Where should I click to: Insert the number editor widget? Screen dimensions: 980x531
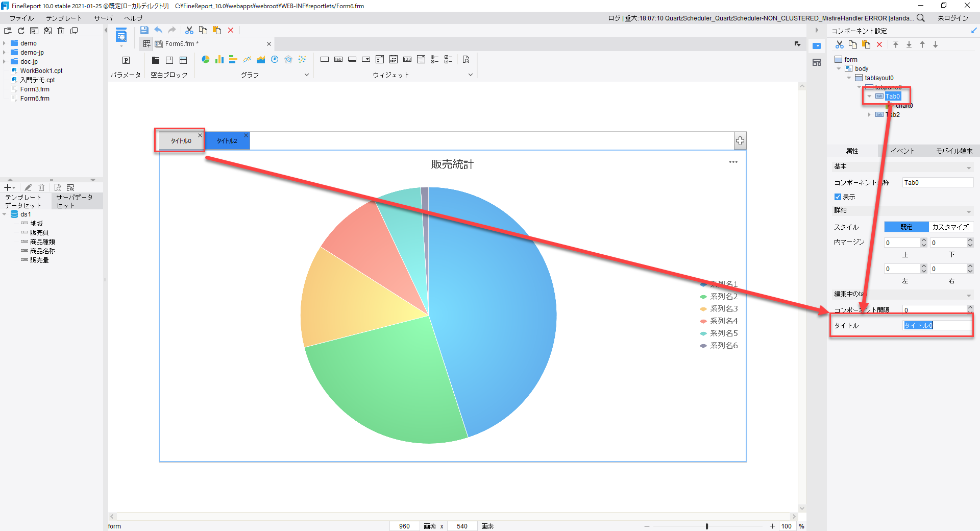[x=407, y=60]
